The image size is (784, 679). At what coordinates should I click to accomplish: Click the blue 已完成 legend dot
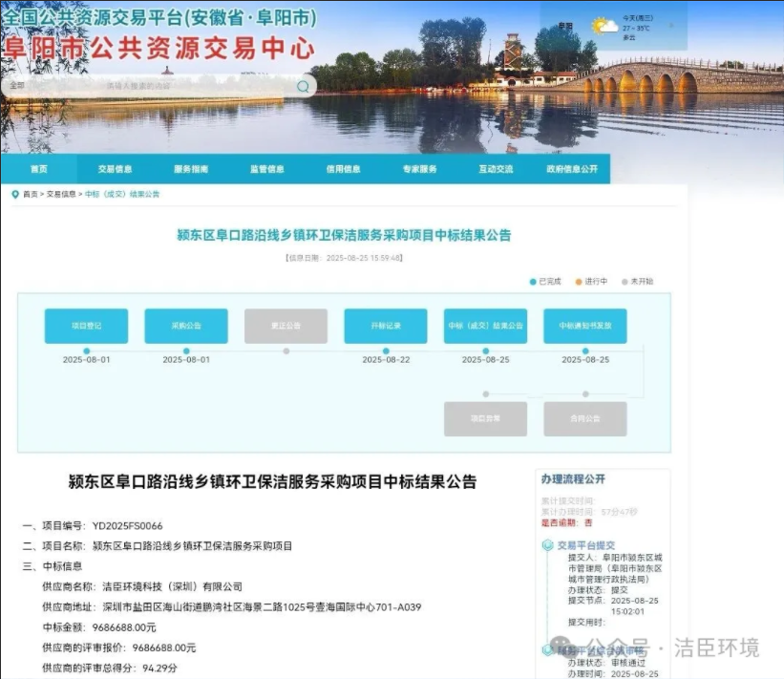pyautogui.click(x=533, y=282)
